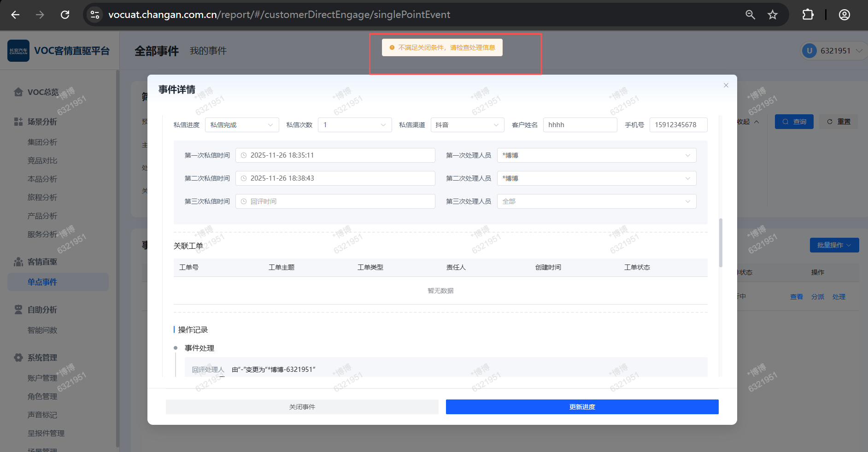Click the 客户姓名 input field

pyautogui.click(x=580, y=125)
